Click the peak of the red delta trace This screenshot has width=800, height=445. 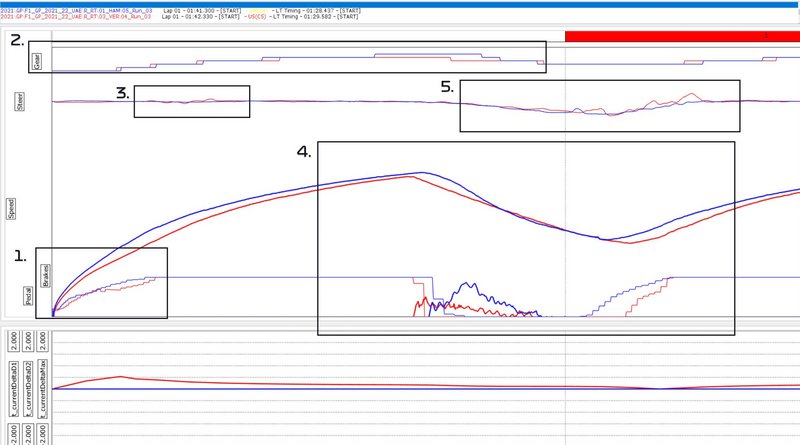pyautogui.click(x=120, y=377)
